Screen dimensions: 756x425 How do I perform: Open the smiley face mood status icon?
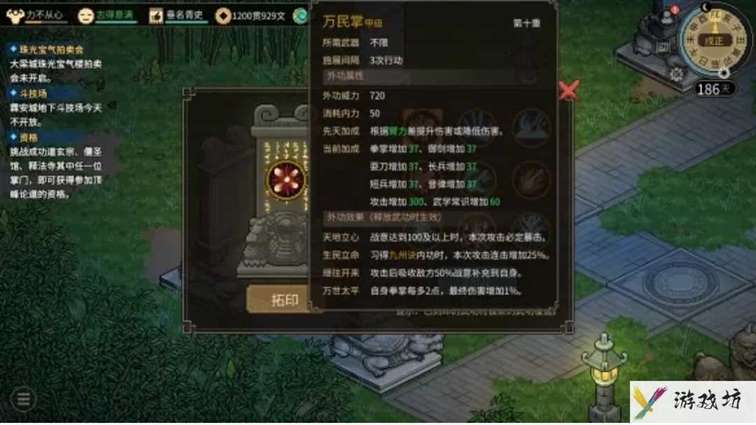85,16
